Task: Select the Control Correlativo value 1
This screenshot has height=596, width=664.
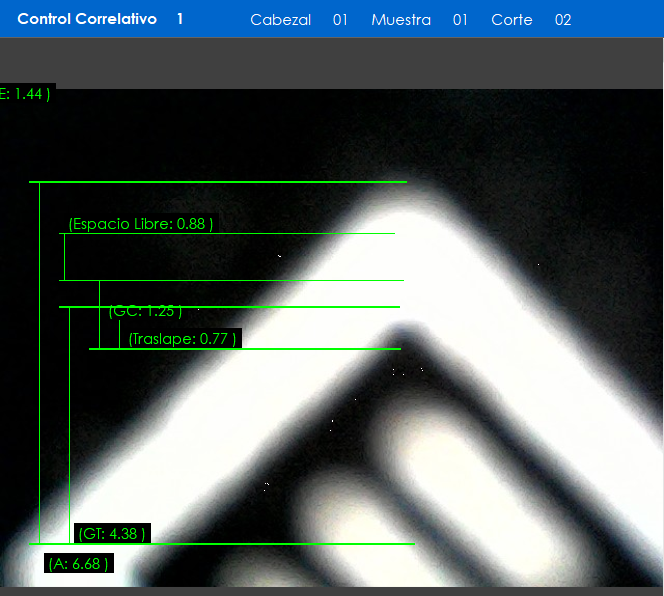Action: click(180, 19)
